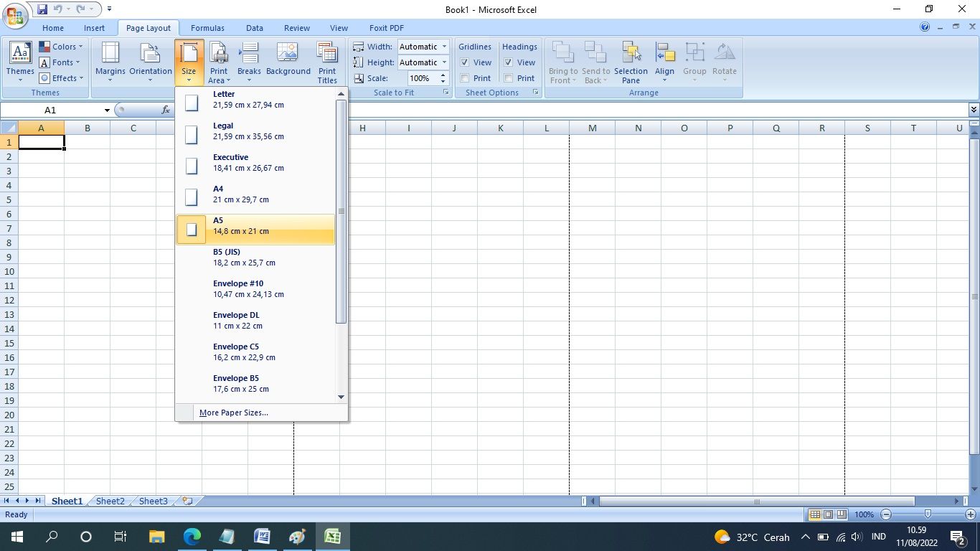Open the Width dropdown
980x551 pixels.
(444, 47)
